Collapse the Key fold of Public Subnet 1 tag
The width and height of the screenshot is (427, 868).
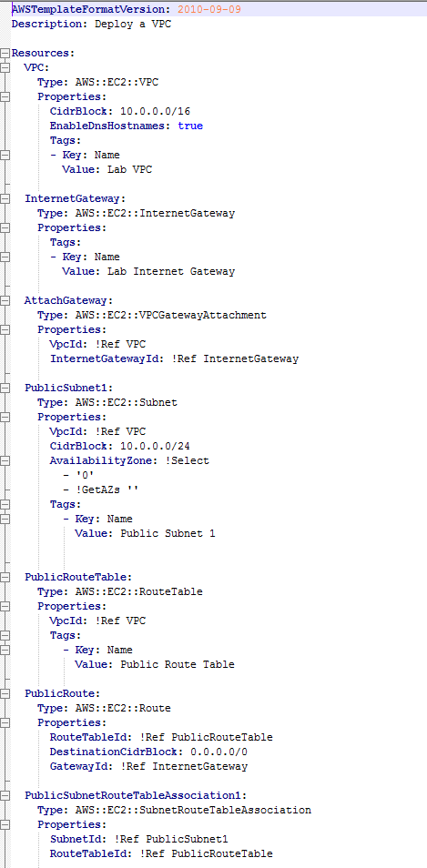point(5,519)
